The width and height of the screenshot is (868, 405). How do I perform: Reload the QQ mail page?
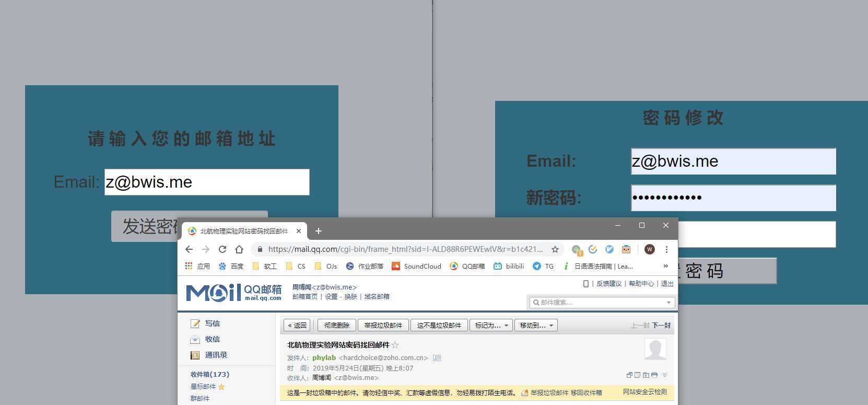click(222, 249)
